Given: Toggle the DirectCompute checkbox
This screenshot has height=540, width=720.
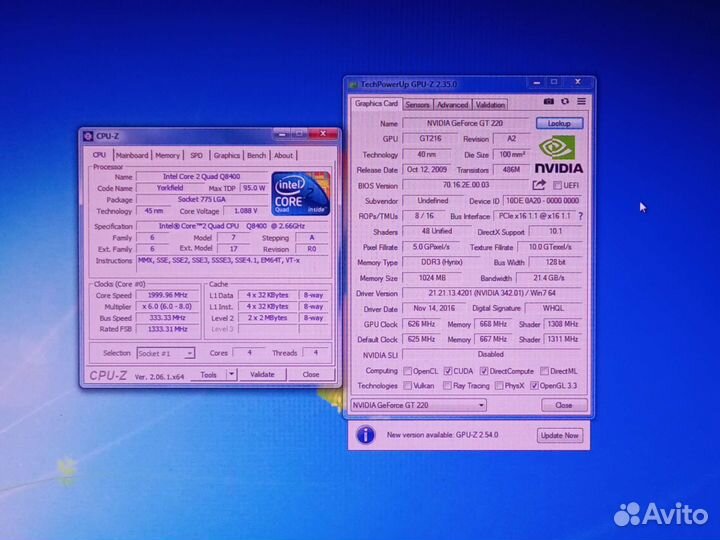Looking at the screenshot, I should [x=484, y=371].
